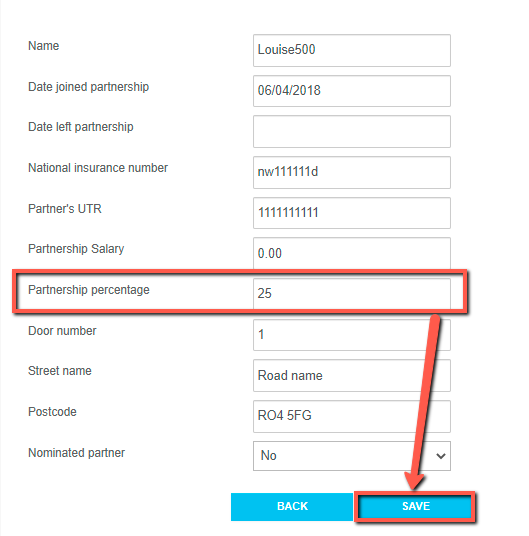Click the National insurance number field
Image resolution: width=529 pixels, height=536 pixels.
[x=352, y=172]
